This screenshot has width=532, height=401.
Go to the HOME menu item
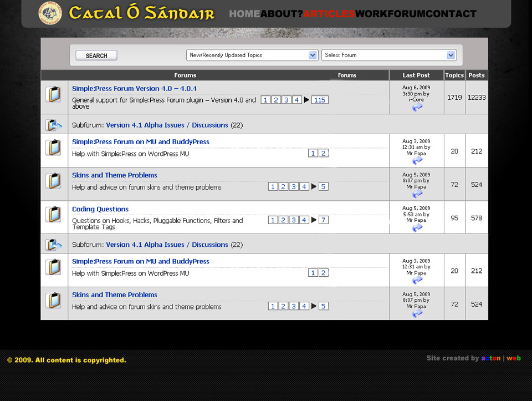click(244, 14)
